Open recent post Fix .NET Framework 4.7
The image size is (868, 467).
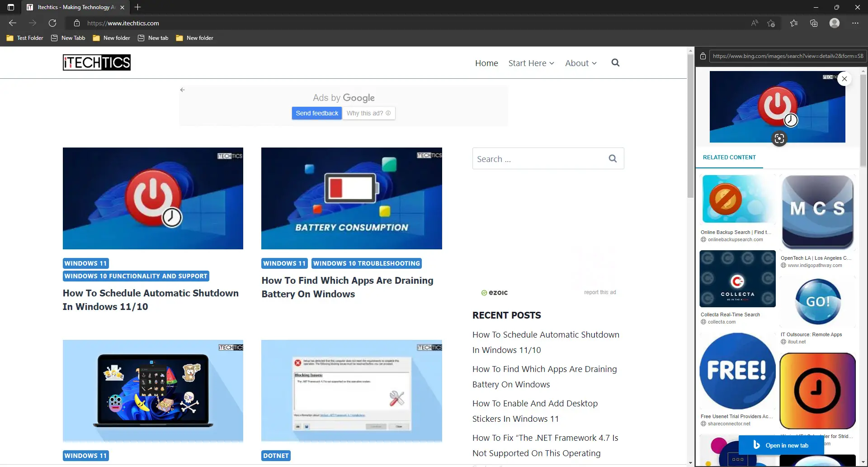point(545,445)
